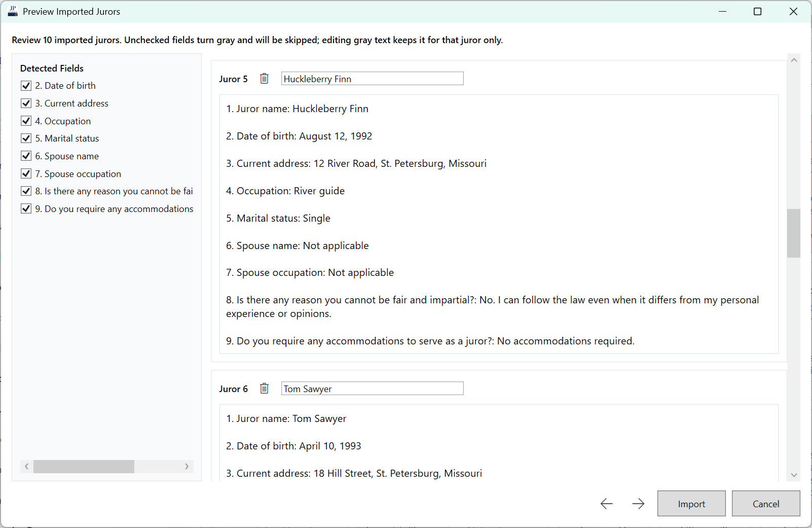Click the scroll down arrow of juror list
The height and width of the screenshot is (528, 812).
click(x=794, y=475)
